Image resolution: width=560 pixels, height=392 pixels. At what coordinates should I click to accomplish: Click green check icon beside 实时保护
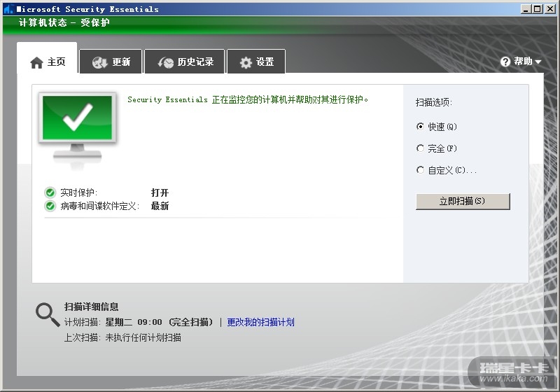pos(50,192)
